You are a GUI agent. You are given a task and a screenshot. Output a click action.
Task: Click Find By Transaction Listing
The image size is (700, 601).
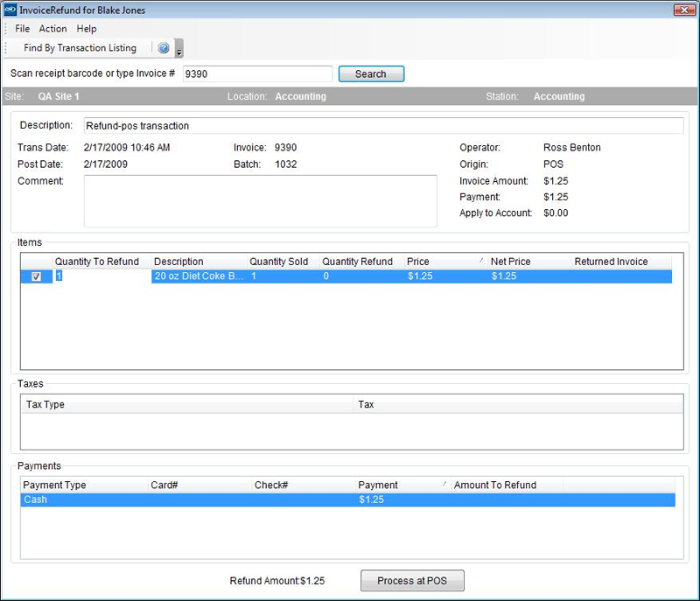80,48
